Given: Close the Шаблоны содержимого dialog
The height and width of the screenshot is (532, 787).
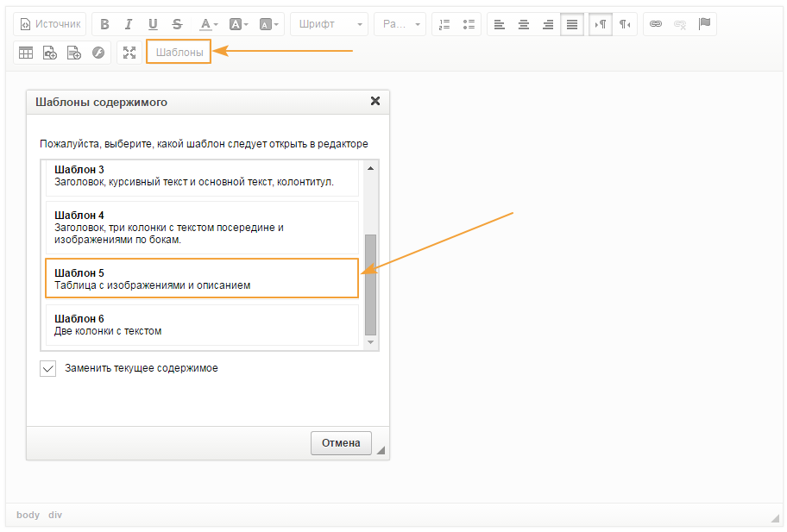Looking at the screenshot, I should pos(375,101).
